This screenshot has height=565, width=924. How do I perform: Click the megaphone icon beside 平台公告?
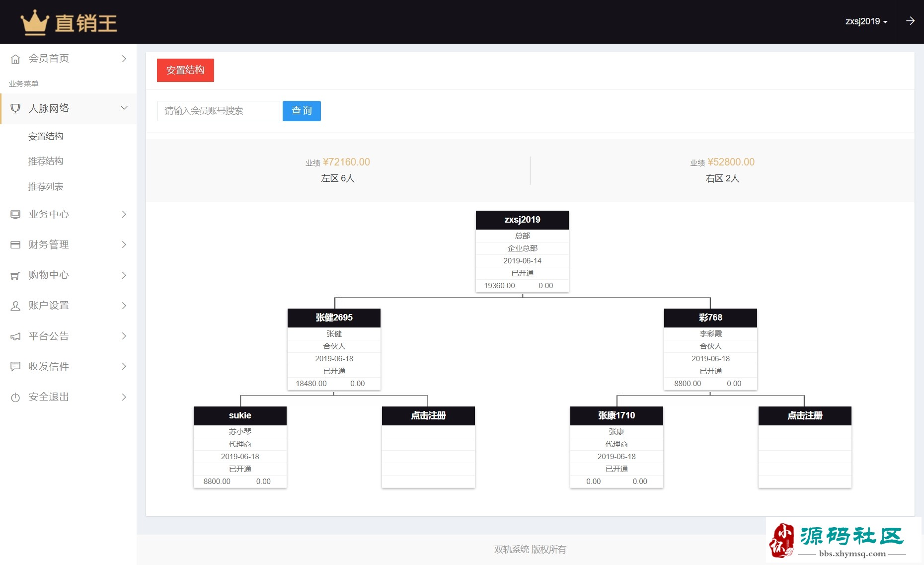point(15,336)
